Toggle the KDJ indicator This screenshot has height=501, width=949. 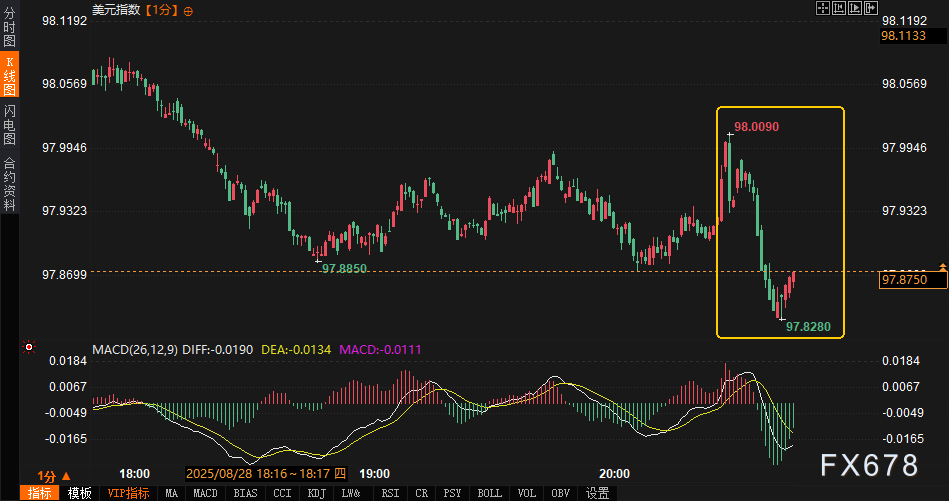(x=316, y=493)
